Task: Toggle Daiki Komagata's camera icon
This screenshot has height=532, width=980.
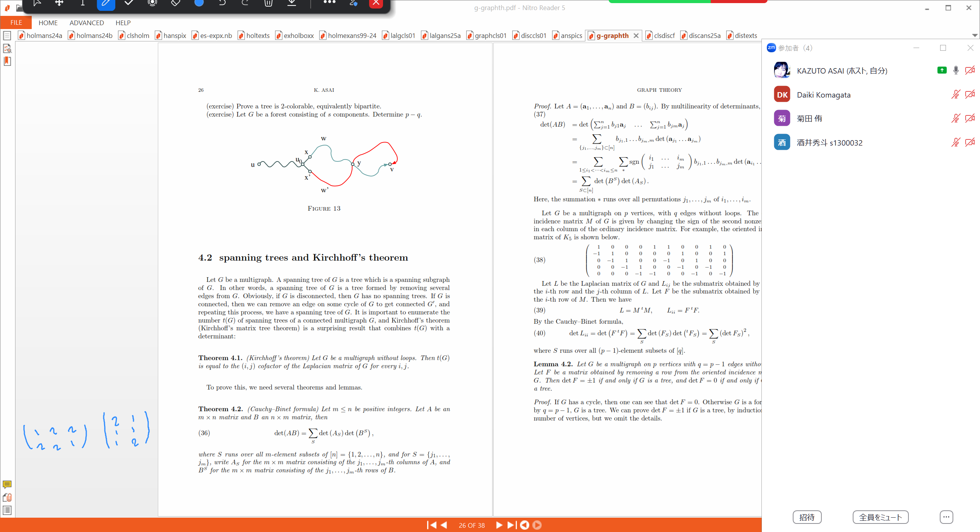Action: point(970,94)
